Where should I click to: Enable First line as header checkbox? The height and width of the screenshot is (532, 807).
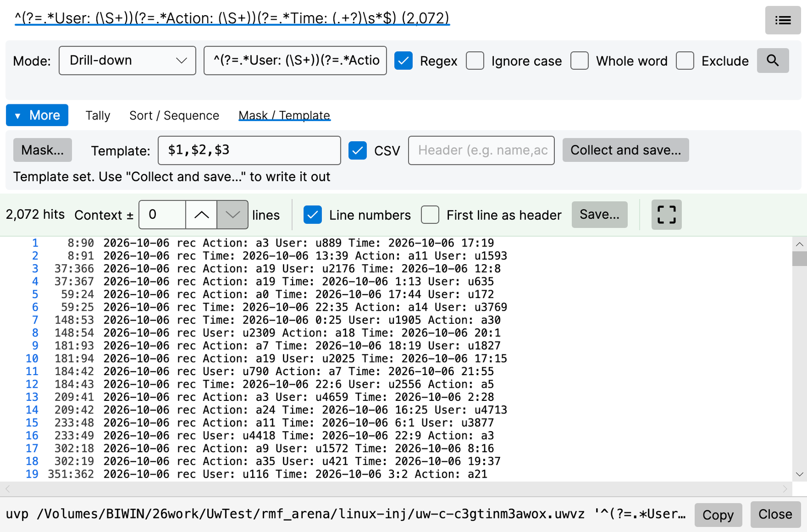(x=430, y=215)
